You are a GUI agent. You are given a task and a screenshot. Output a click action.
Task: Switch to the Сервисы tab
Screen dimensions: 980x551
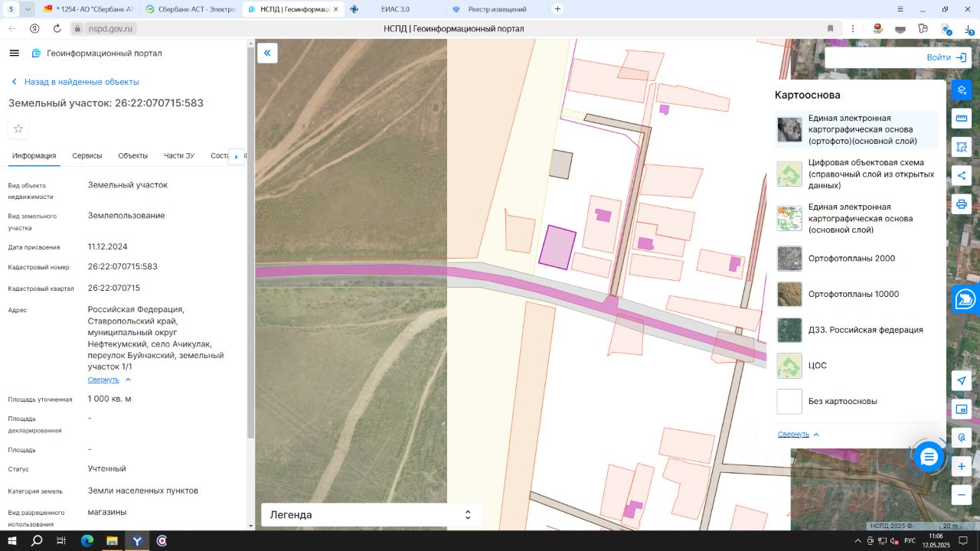point(87,156)
